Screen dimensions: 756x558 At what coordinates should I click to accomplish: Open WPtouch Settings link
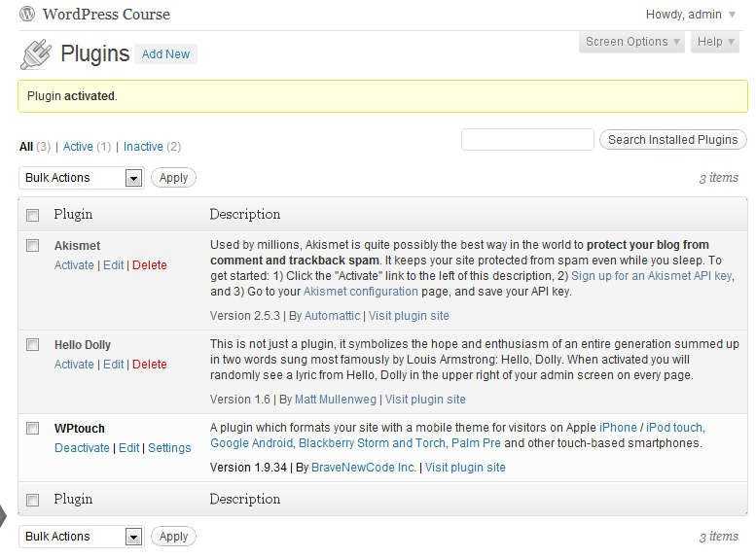[169, 447]
